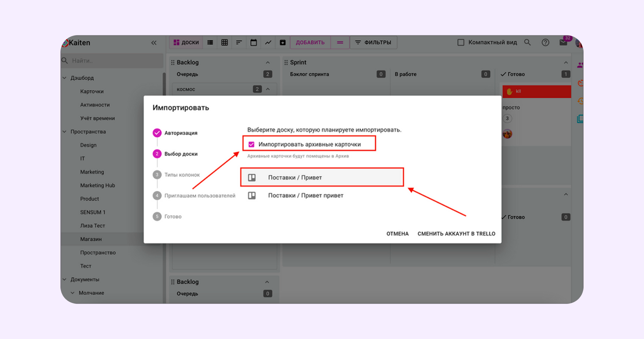The image size is (644, 339).
Task: Collapse the lower Backlog lane chevron
Action: (267, 282)
